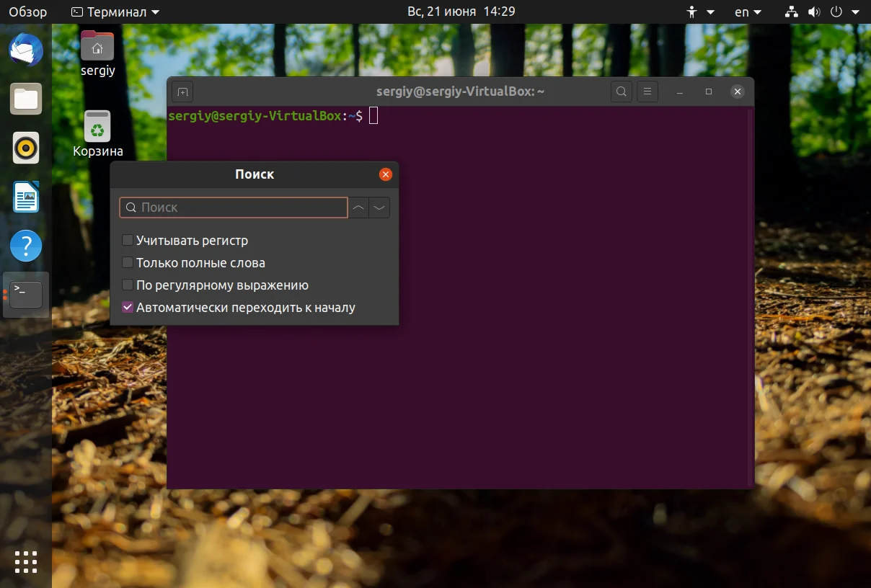Enable Учитывать регистр checkbox
Screen dimensions: 871x588
[x=128, y=240]
